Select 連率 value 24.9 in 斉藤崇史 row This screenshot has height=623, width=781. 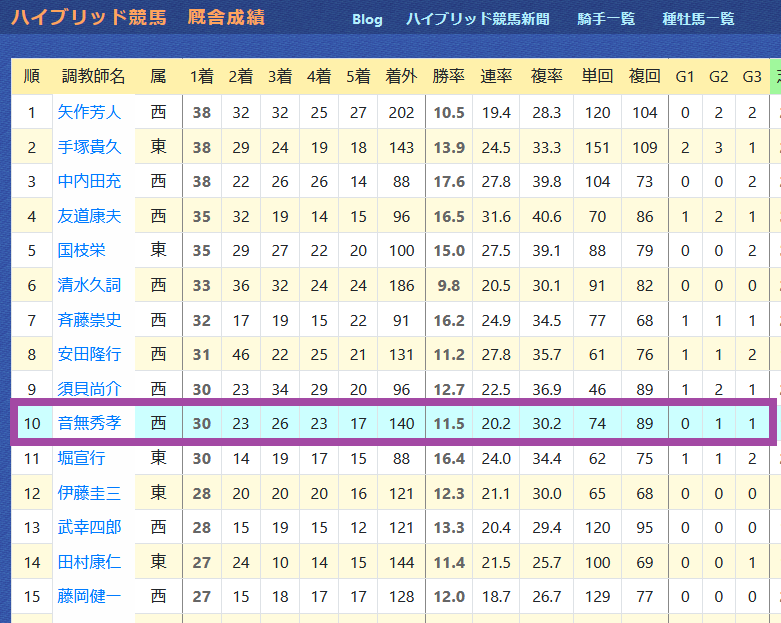click(x=496, y=320)
